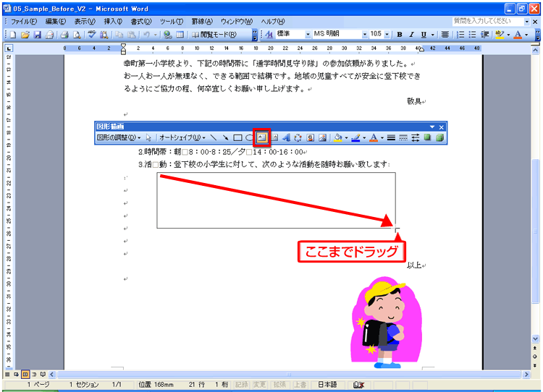Open the 編集 menu

point(56,22)
